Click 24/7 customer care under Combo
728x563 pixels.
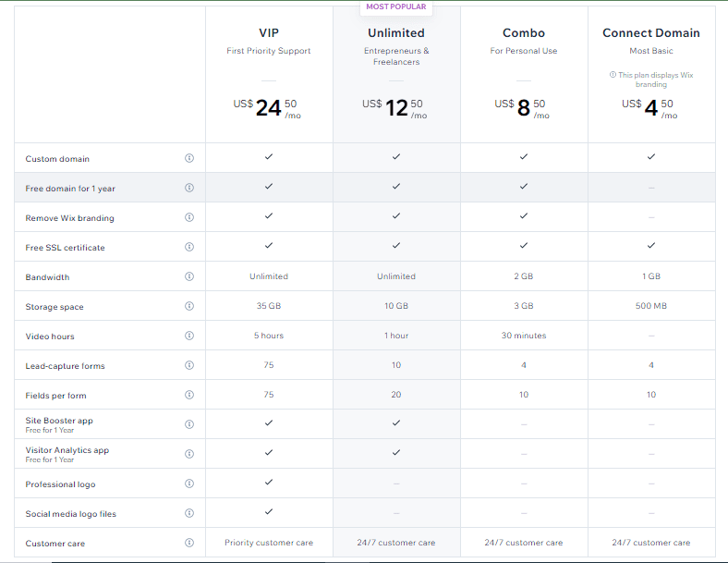tap(524, 543)
